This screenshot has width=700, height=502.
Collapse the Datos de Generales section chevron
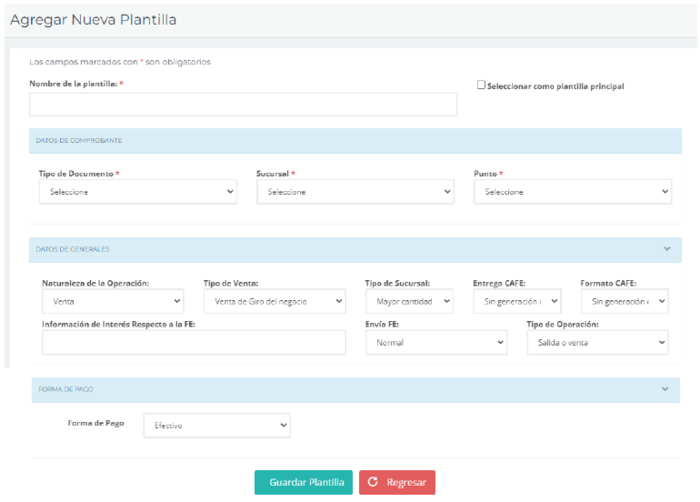(667, 249)
